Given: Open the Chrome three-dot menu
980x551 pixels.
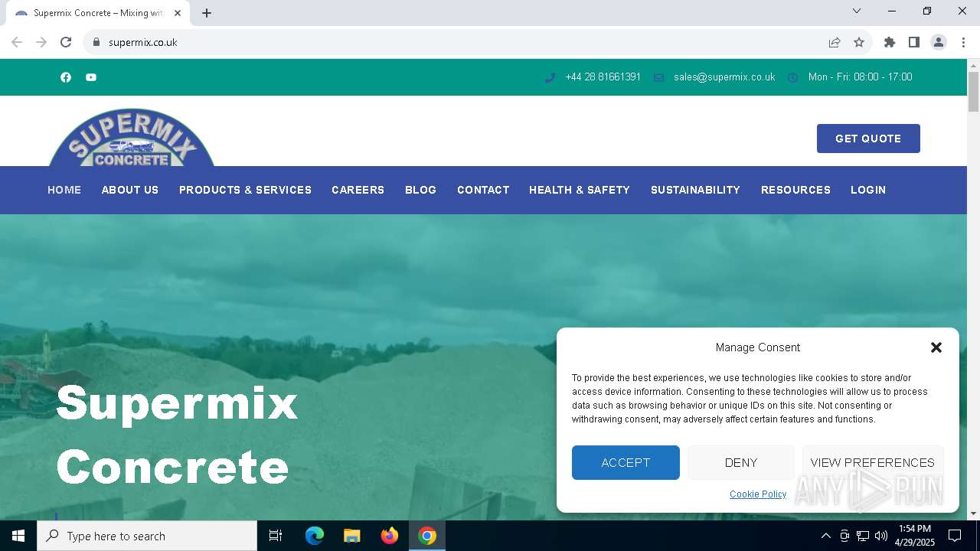Looking at the screenshot, I should [x=963, y=42].
